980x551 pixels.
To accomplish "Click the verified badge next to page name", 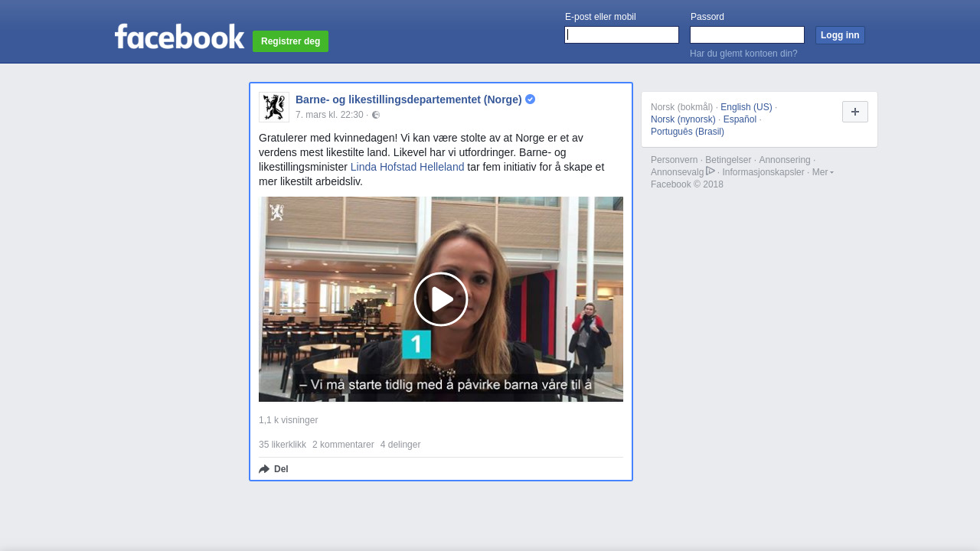I will pos(530,99).
